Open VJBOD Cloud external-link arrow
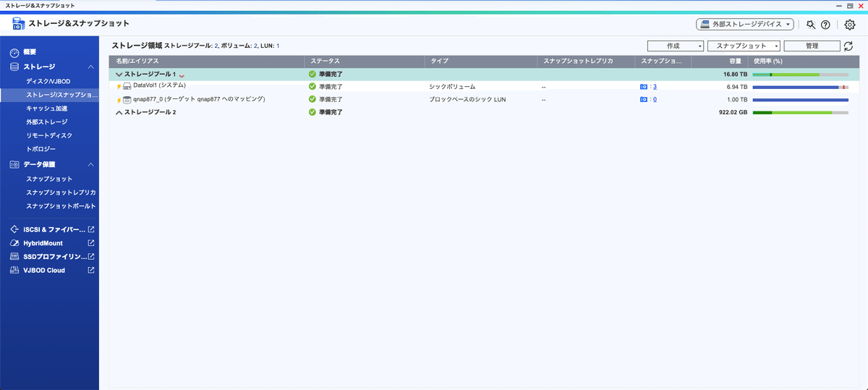Image resolution: width=868 pixels, height=390 pixels. [x=91, y=270]
